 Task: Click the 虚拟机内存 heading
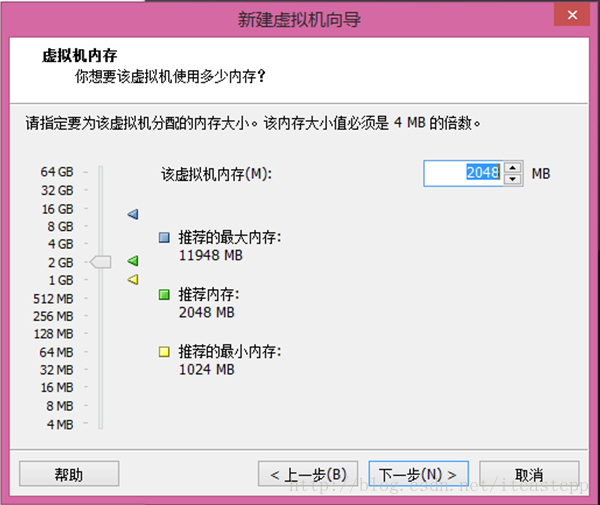coord(80,56)
